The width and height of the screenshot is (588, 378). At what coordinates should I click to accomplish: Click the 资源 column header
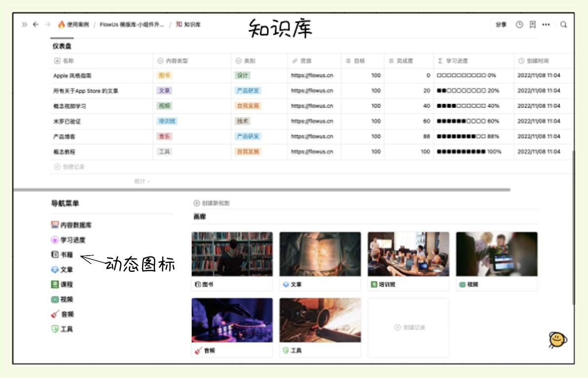click(314, 61)
